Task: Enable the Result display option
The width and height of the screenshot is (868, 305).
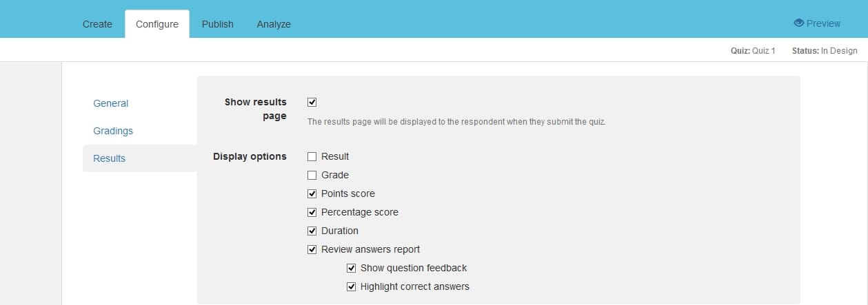Action: 312,156
